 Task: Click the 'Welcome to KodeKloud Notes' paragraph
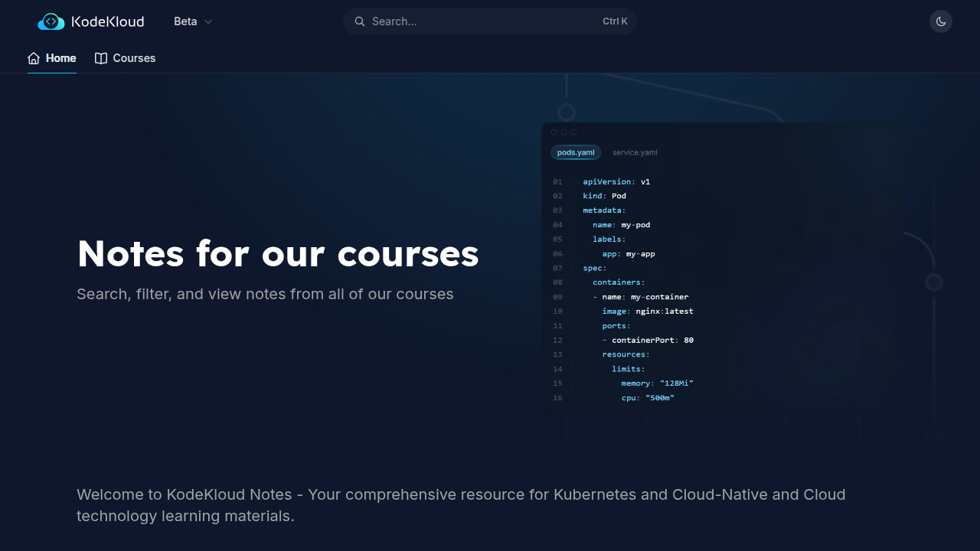tap(461, 505)
